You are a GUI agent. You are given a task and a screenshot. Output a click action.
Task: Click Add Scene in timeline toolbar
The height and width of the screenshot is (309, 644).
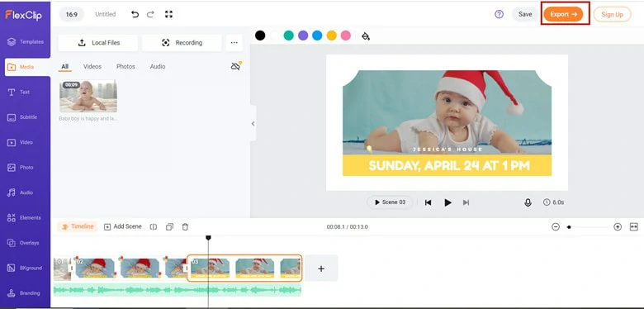123,226
